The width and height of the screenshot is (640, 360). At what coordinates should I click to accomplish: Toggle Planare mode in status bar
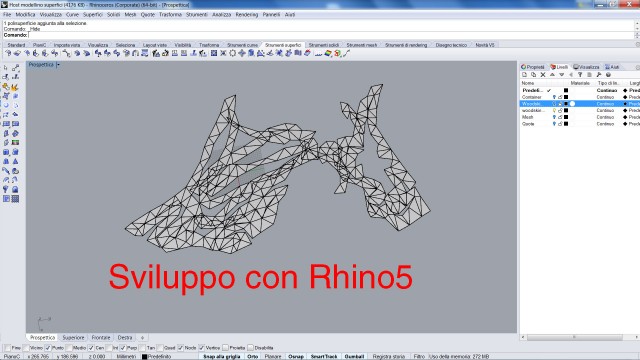point(273,356)
